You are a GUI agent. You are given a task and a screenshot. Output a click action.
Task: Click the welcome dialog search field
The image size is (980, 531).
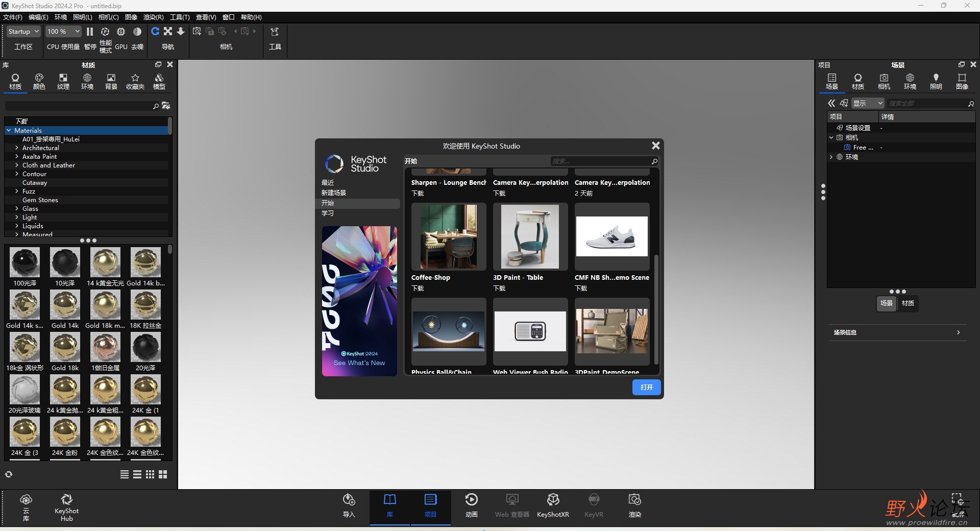(600, 161)
